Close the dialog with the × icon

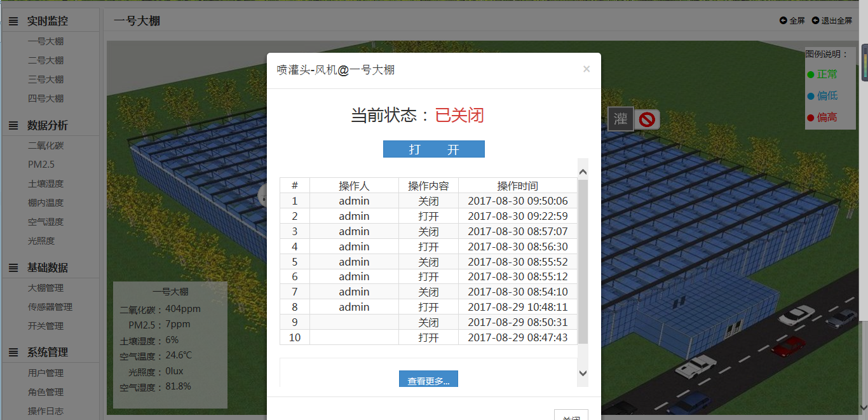point(587,69)
